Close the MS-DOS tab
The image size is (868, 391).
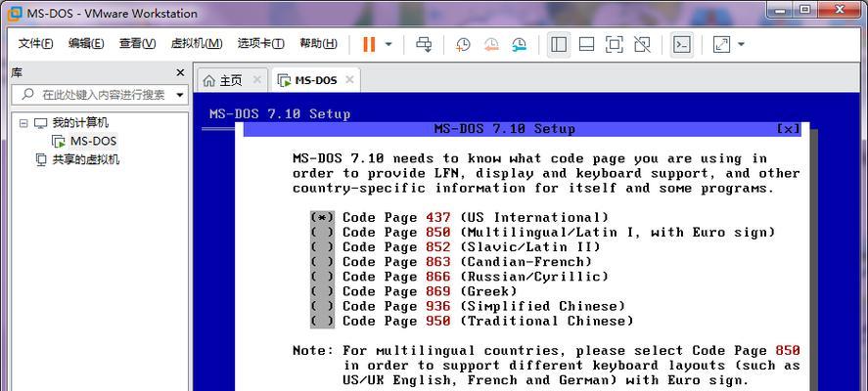pyautogui.click(x=349, y=80)
